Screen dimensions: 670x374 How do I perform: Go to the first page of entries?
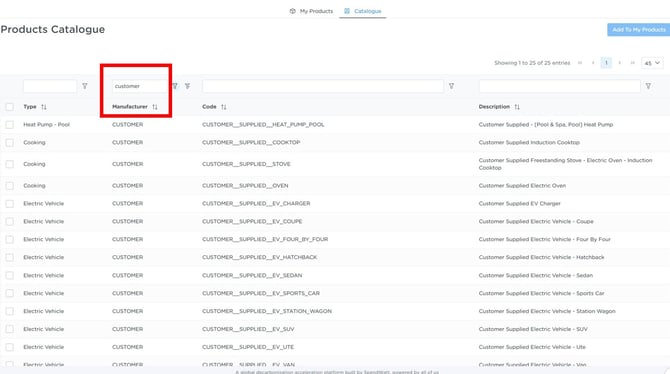coord(580,63)
